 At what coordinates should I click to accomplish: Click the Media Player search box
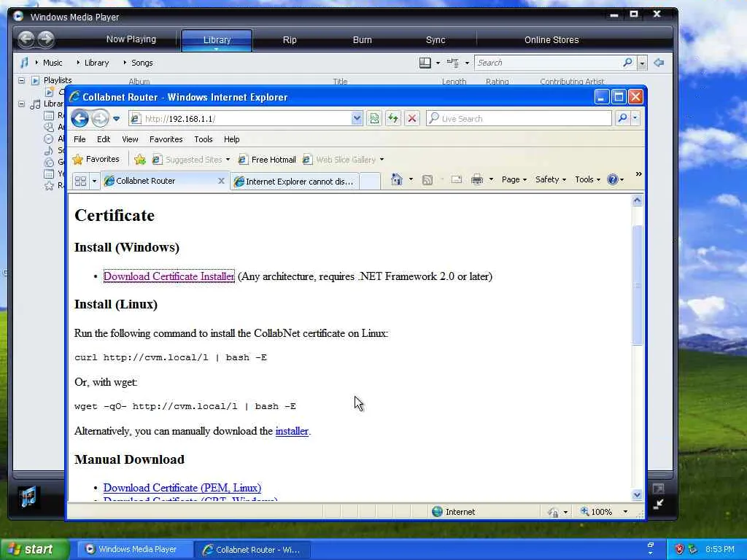point(548,63)
